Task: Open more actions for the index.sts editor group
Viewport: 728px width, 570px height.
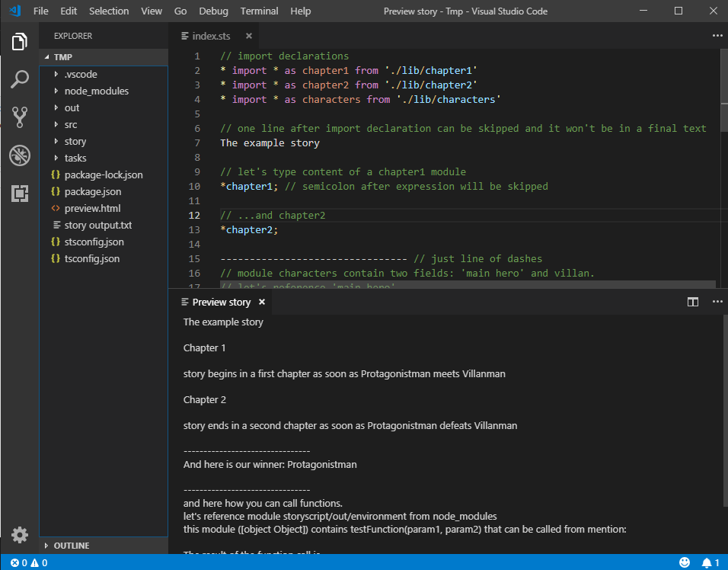Action: (717, 36)
